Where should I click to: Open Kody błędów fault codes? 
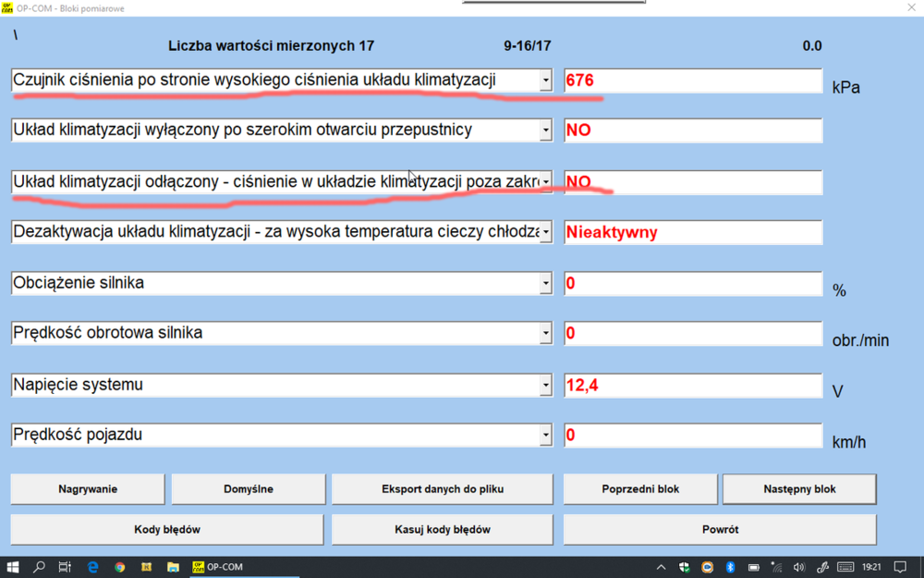coord(164,529)
